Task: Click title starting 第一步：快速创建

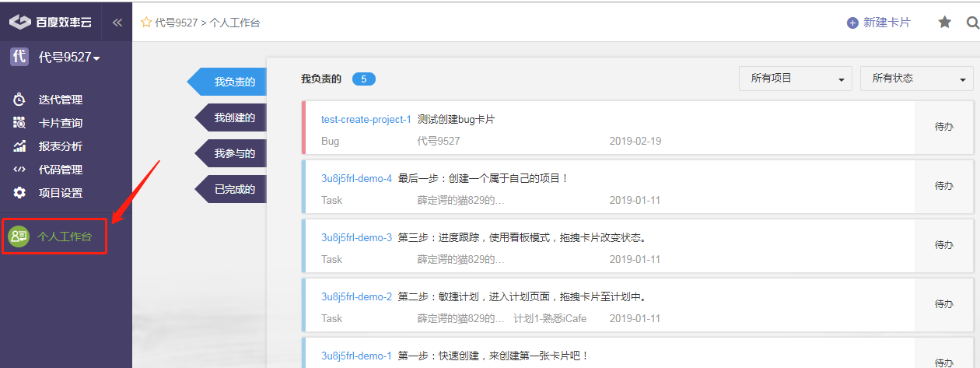Action: coord(494,356)
